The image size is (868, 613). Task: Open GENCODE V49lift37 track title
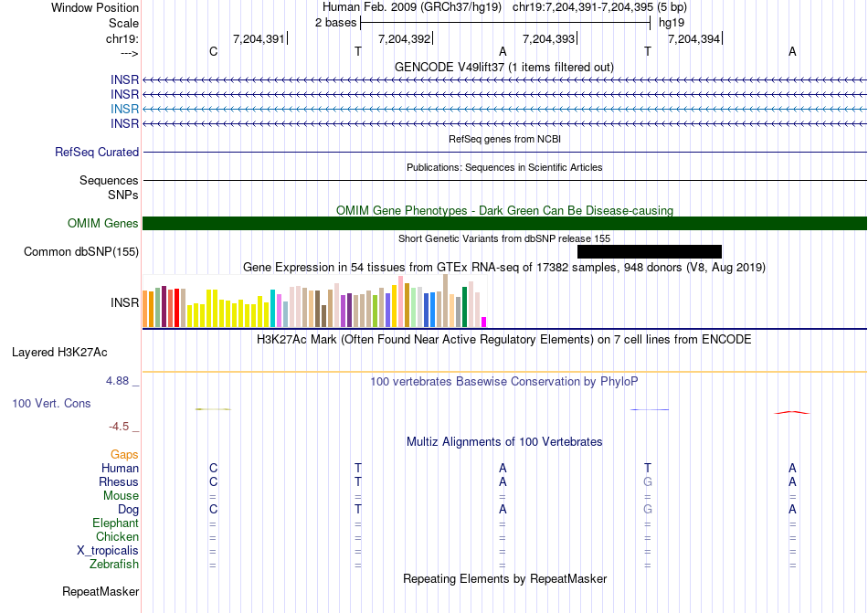(504, 67)
